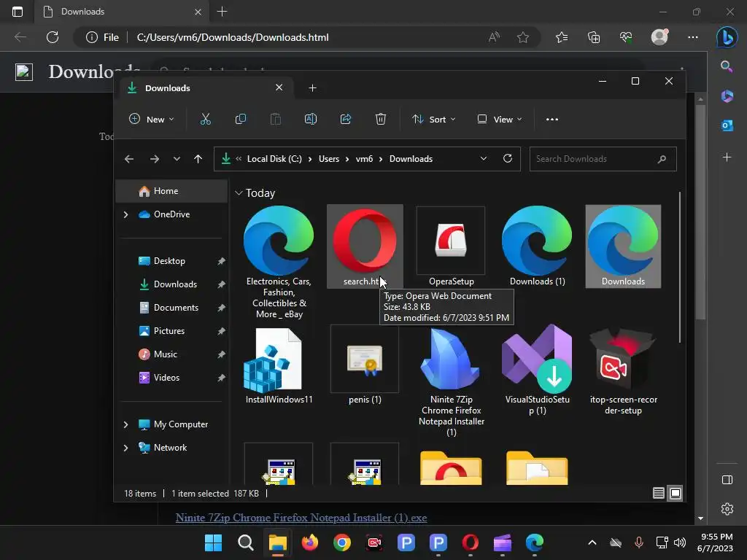Expand the address bar history dropdown

(484, 158)
